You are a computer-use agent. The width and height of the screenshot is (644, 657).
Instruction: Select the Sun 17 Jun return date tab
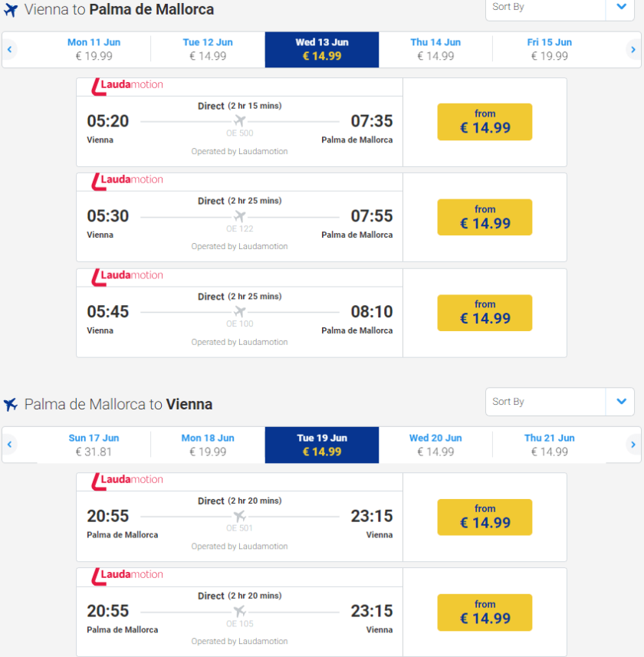(94, 445)
